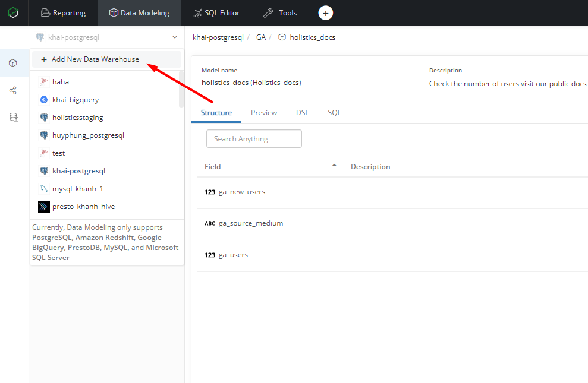This screenshot has width=588, height=383.
Task: Click the Holistics logo icon
Action: [x=13, y=12]
